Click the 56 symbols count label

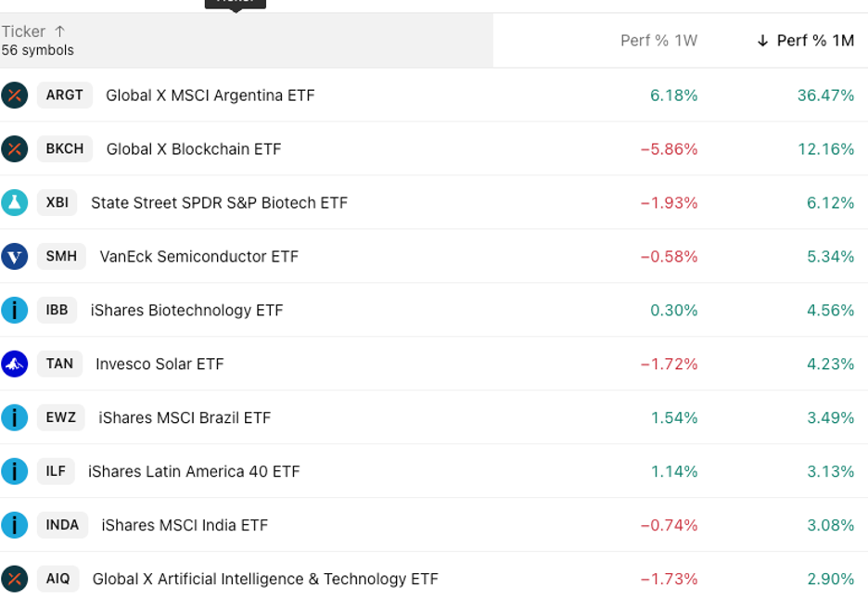[x=38, y=51]
